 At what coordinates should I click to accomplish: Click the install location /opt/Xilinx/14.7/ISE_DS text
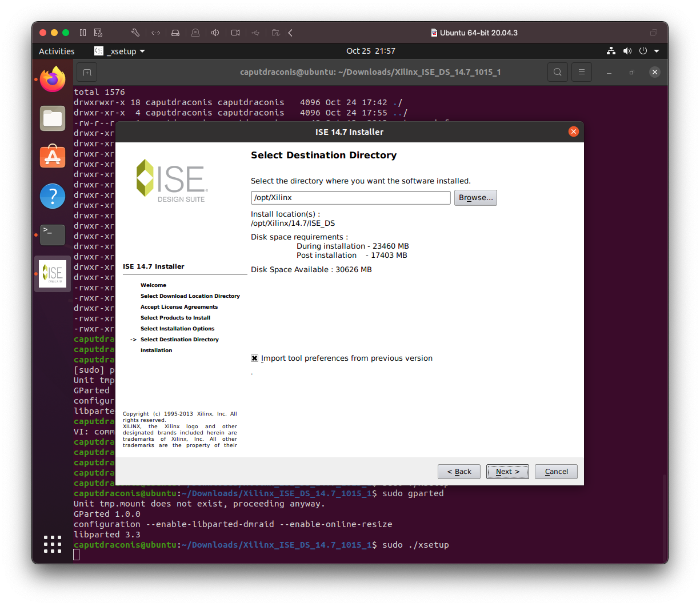293,224
